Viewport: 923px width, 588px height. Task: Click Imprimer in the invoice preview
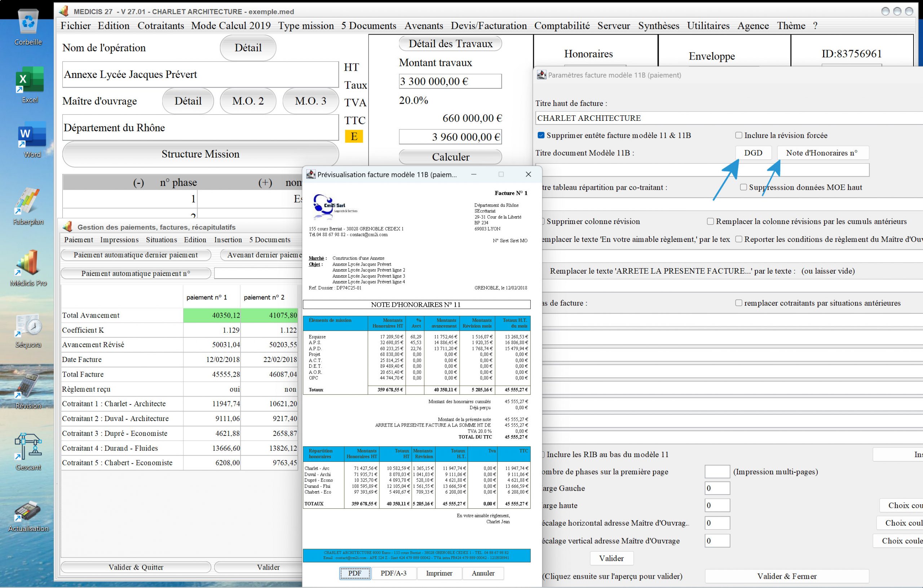[439, 573]
